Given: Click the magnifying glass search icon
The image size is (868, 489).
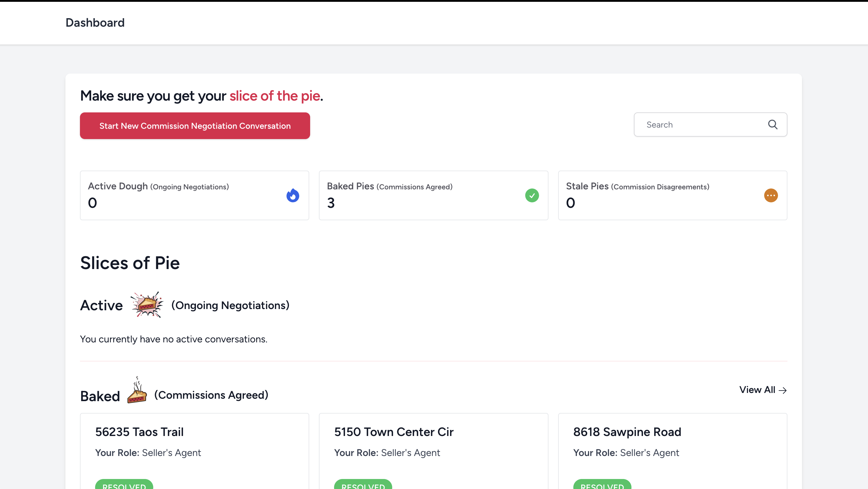Looking at the screenshot, I should pyautogui.click(x=773, y=125).
